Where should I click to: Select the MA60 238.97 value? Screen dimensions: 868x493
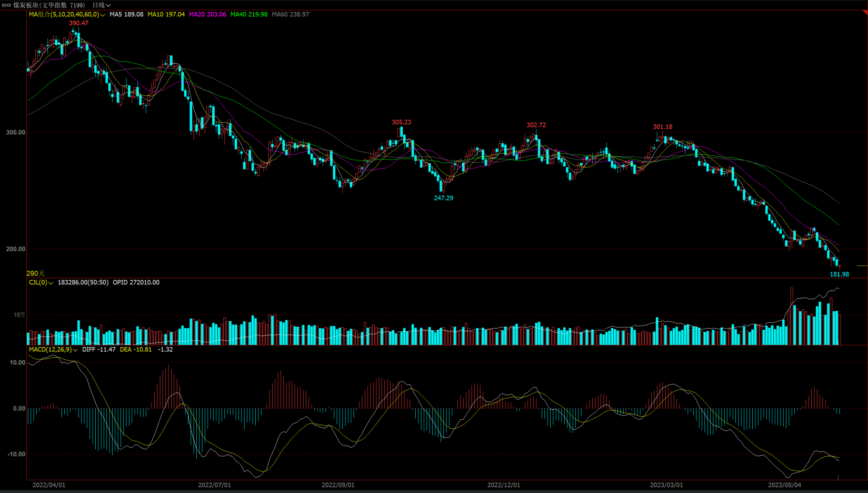pos(291,14)
